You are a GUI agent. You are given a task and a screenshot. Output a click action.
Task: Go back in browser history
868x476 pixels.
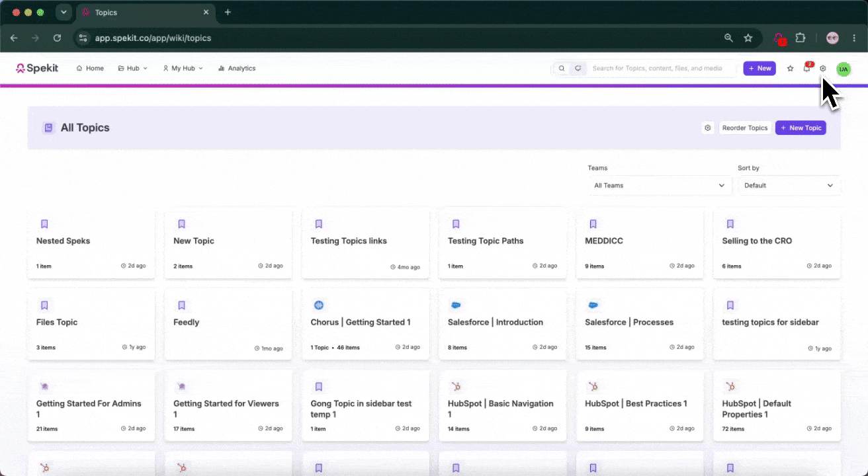[x=14, y=38]
